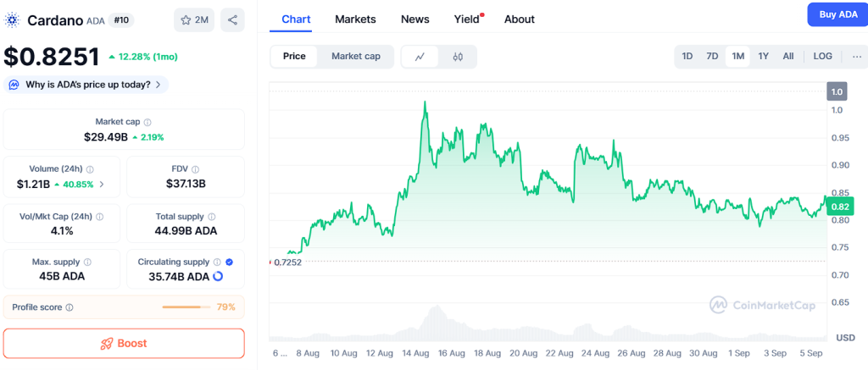Set chart range to 1M

[738, 57]
